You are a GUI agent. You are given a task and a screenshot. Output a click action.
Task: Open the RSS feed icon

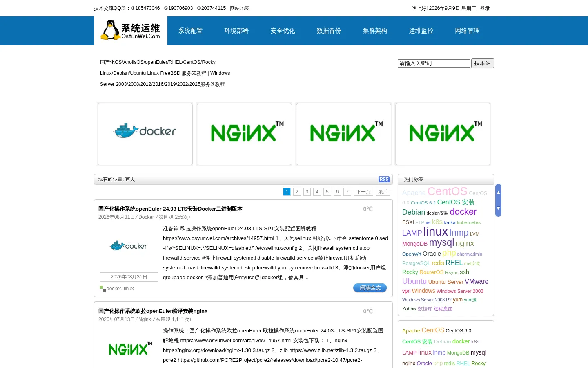pos(384,180)
